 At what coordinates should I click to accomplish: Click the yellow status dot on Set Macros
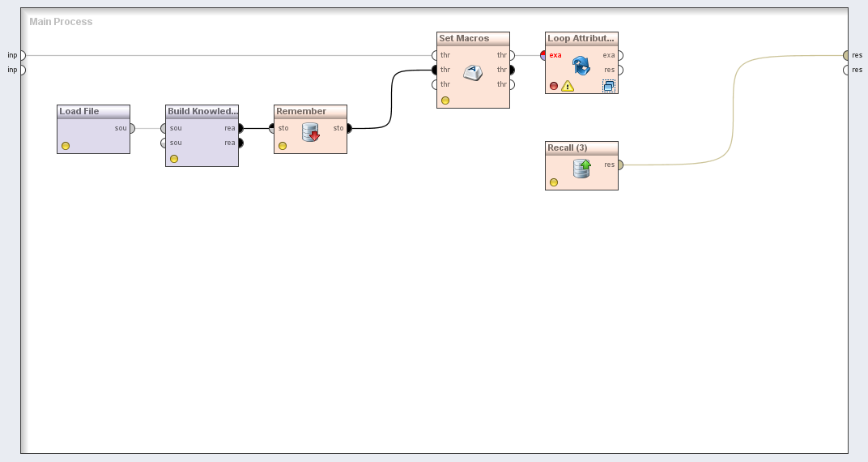click(445, 101)
